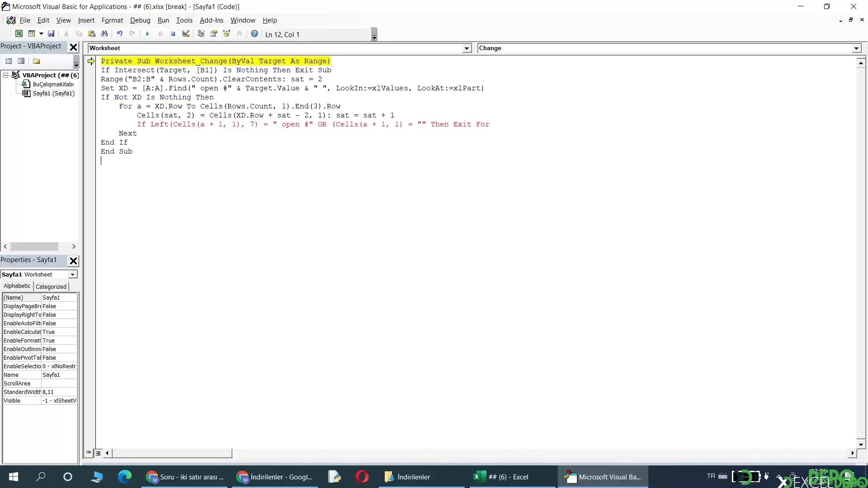Open VBA Help with question mark icon
This screenshot has width=868, height=488.
coord(255,34)
